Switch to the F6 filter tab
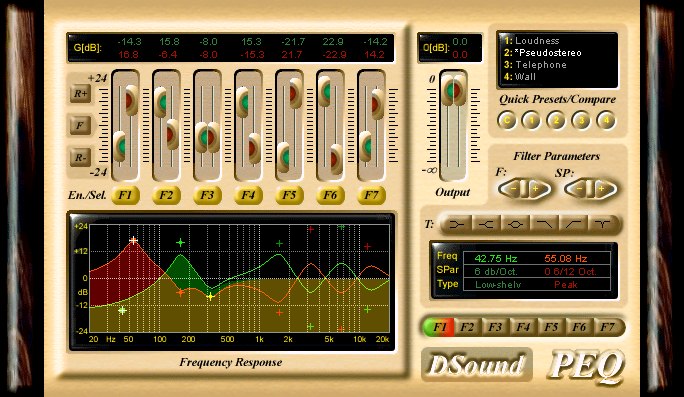Viewport: 684px width, 397px height. [579, 327]
